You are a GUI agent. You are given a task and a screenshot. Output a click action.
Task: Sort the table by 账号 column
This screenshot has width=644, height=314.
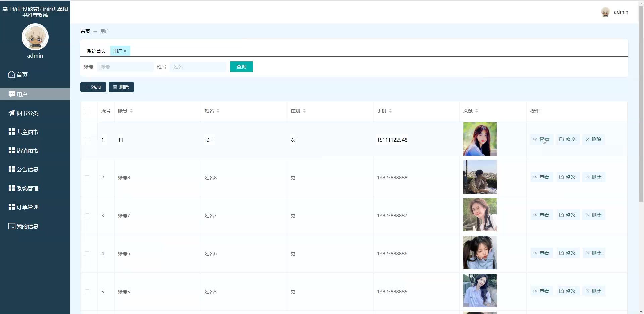tap(131, 111)
